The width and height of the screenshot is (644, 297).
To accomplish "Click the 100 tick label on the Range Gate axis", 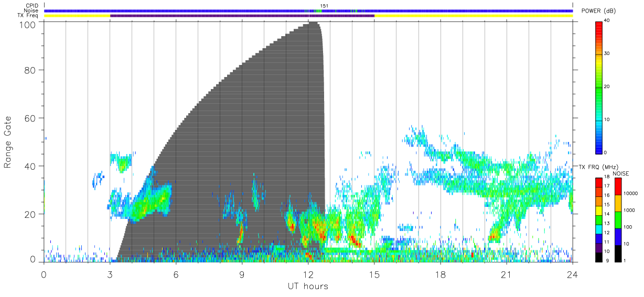I will (x=28, y=24).
